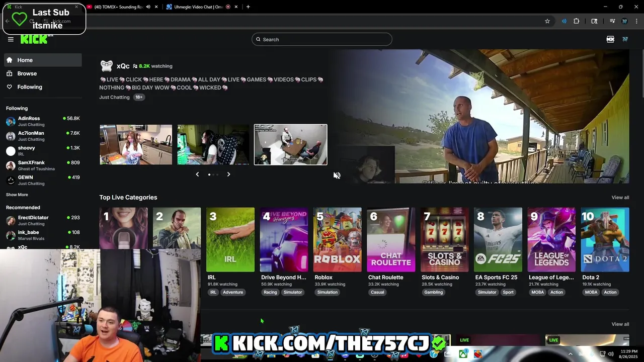Open Following in the sidebar navigation

pyautogui.click(x=43, y=87)
